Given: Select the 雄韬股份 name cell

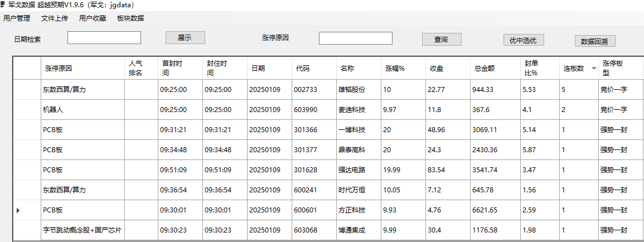Looking at the screenshot, I should click(359, 90).
